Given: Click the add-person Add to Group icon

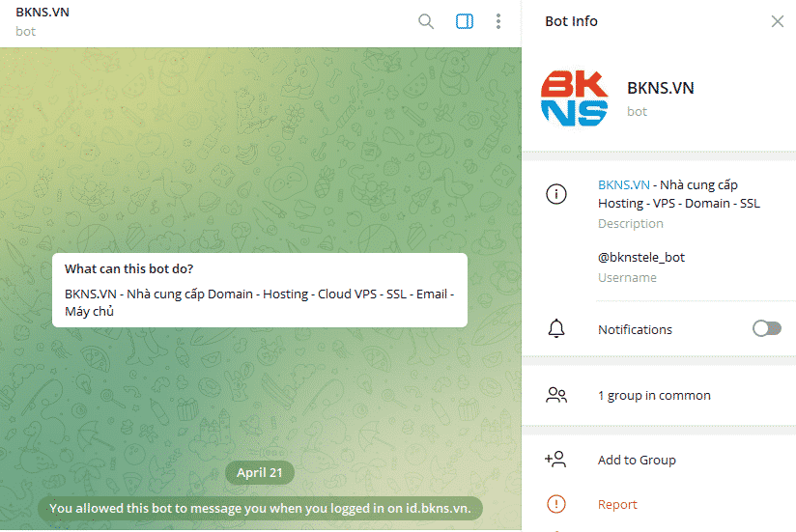Looking at the screenshot, I should [555, 460].
